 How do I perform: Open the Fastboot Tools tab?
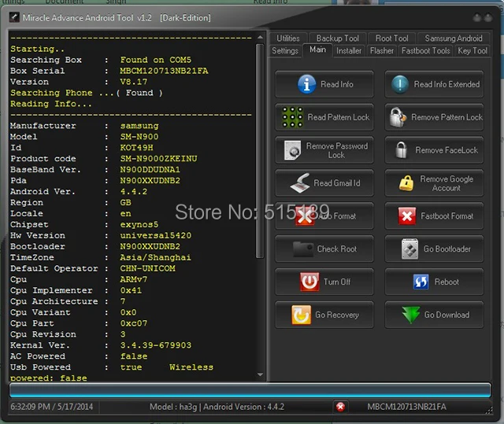[x=425, y=50]
